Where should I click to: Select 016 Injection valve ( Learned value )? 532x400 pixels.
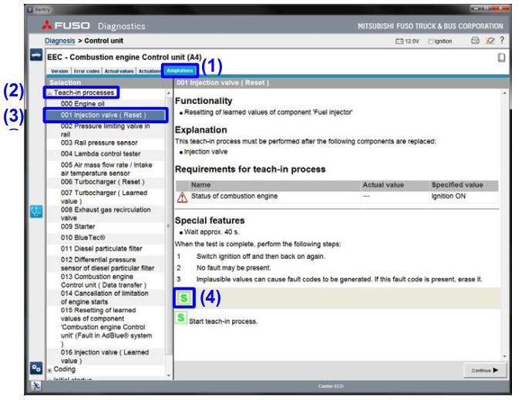105,357
